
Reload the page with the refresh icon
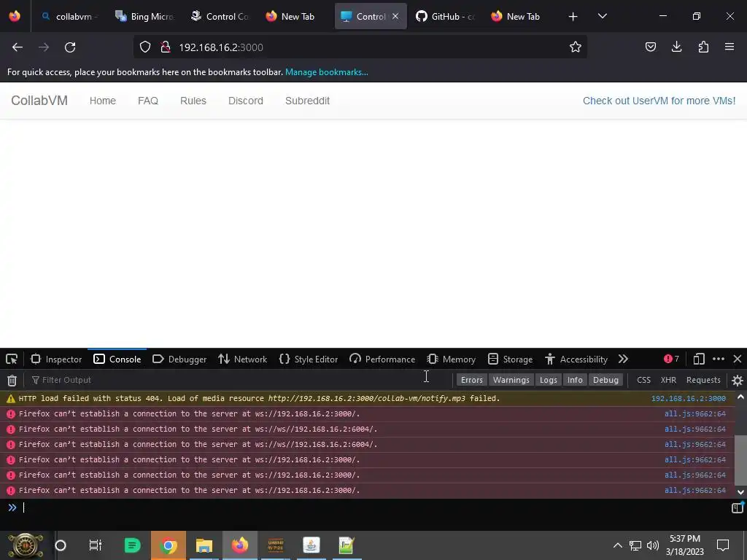click(x=70, y=47)
